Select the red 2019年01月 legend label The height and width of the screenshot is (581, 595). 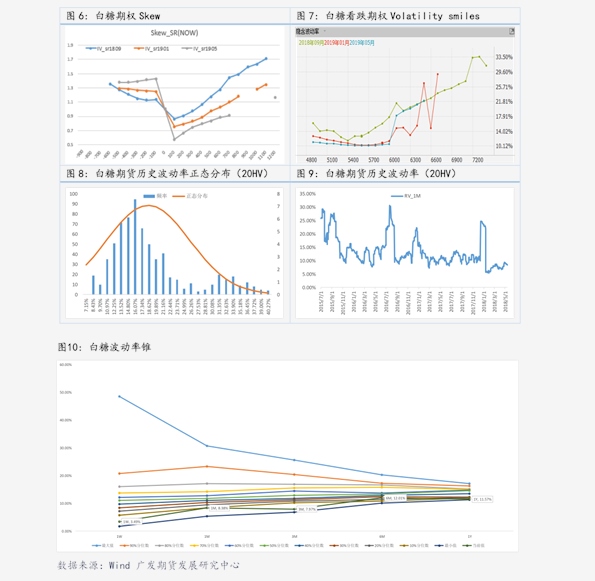336,43
